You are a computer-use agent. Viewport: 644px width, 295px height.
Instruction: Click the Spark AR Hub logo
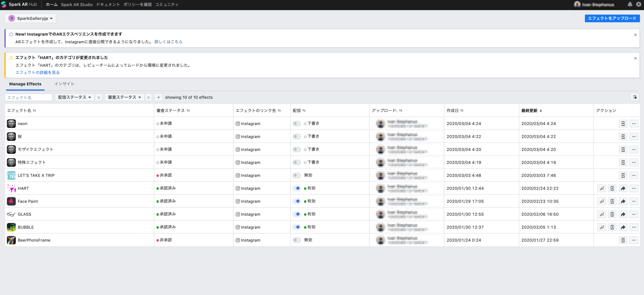point(19,4)
